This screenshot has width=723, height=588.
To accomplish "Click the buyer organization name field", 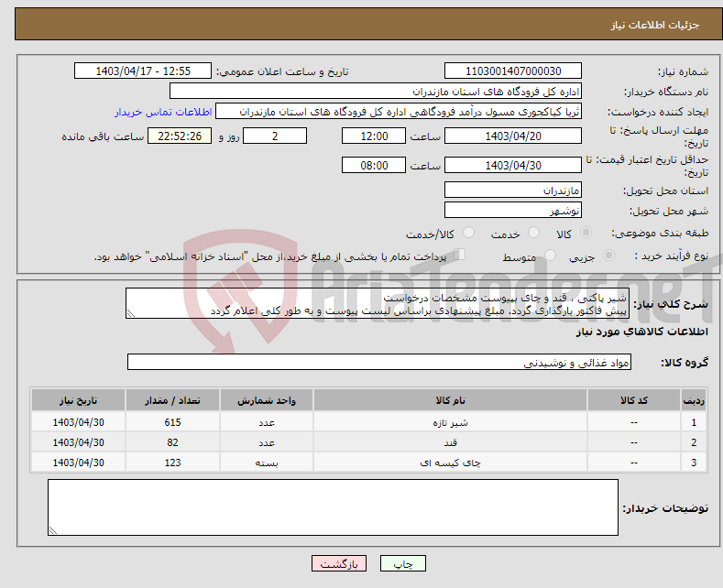I will pos(376,92).
